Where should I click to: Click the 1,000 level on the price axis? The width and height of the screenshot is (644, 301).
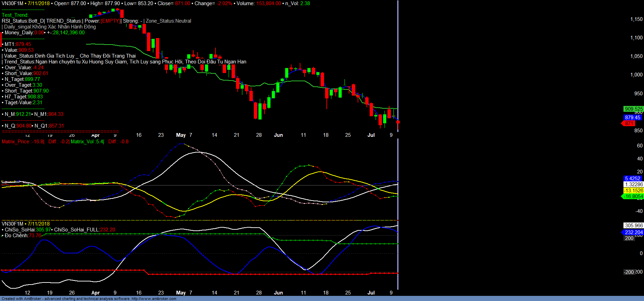coord(636,75)
